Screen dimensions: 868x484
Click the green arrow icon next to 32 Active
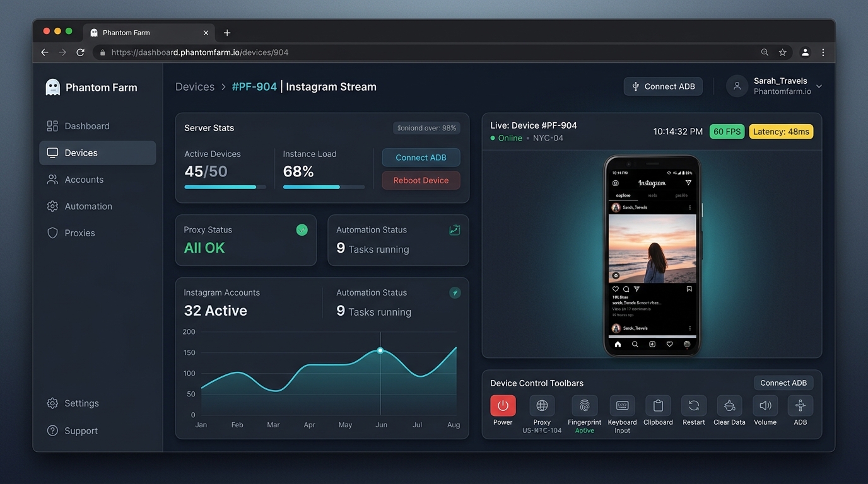pos(455,292)
